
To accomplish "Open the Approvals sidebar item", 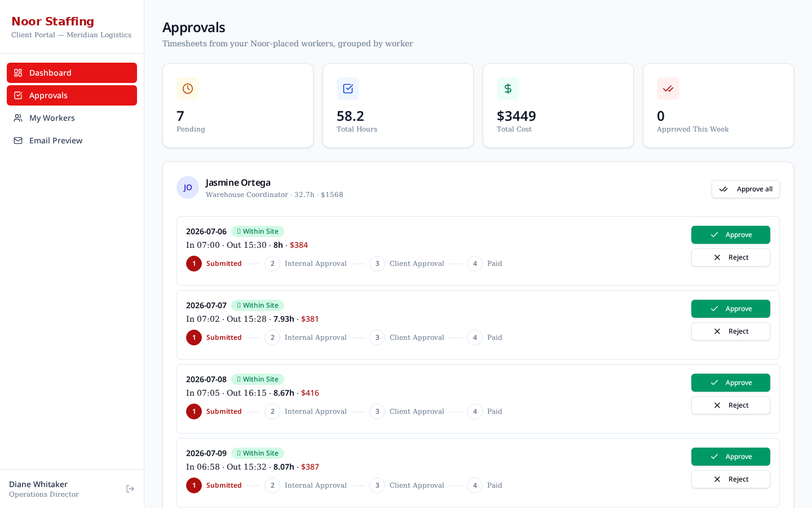I will pos(72,95).
